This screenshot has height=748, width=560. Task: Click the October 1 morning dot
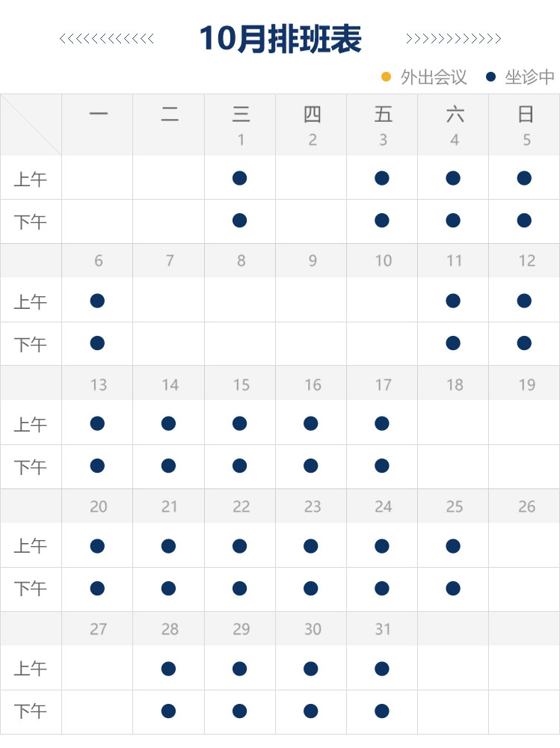239,178
